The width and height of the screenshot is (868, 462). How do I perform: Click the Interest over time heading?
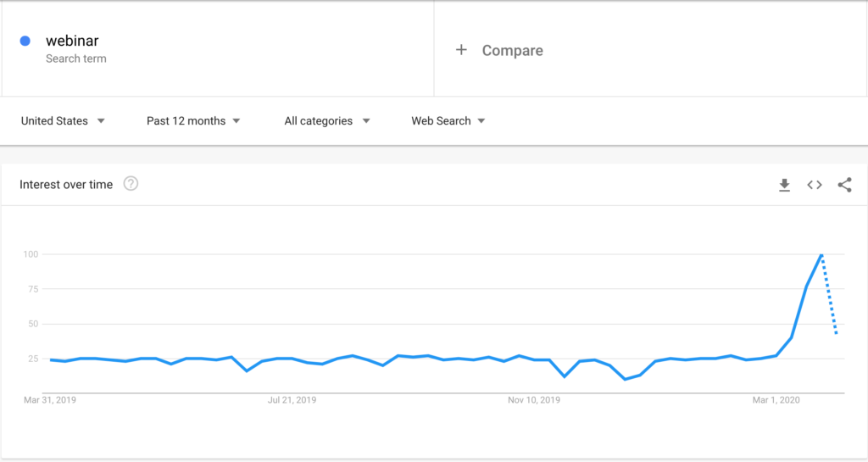point(66,184)
